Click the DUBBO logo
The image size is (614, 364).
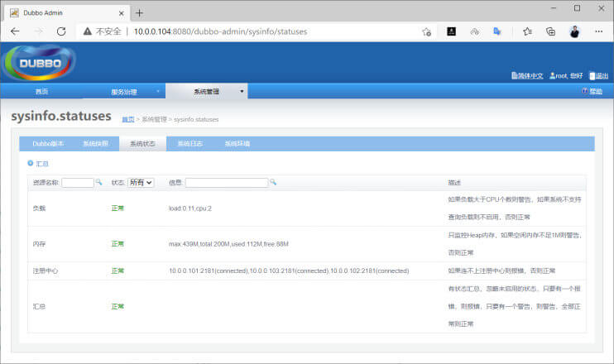[x=39, y=63]
